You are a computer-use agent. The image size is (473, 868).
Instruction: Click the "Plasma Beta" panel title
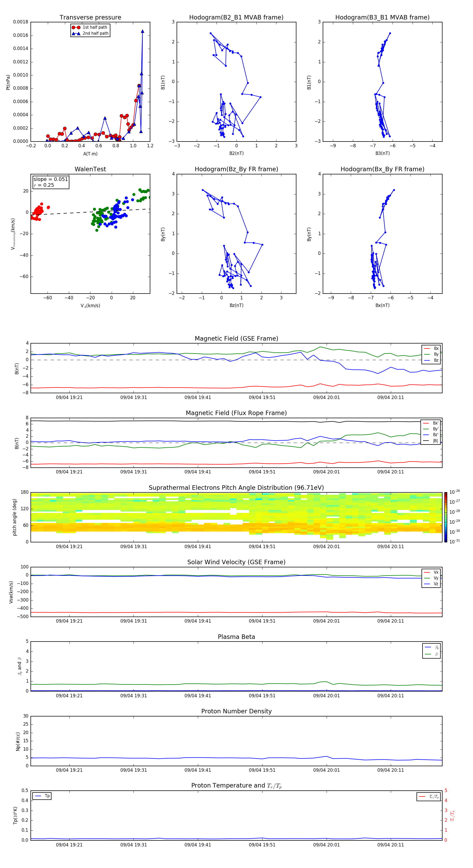pos(236,637)
